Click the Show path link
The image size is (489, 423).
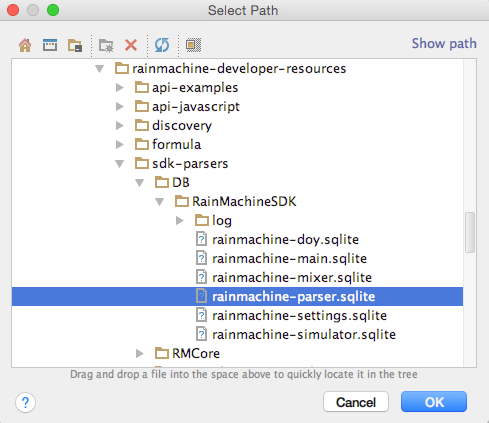444,44
